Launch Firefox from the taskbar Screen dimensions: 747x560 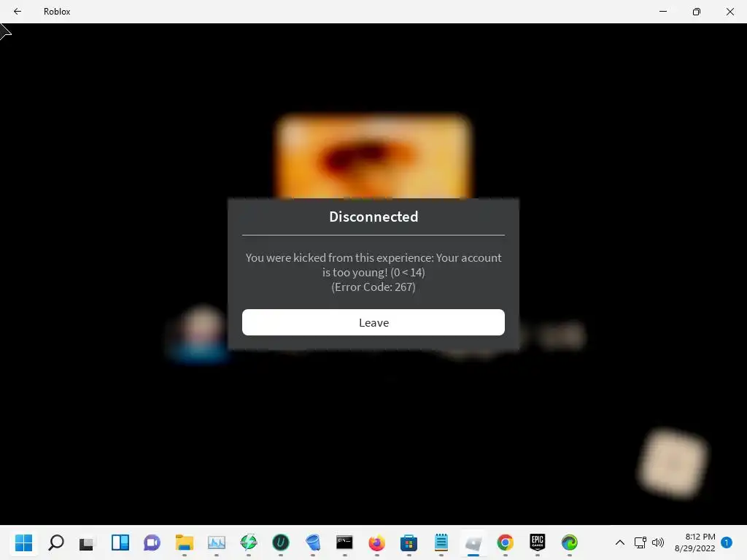[377, 542]
